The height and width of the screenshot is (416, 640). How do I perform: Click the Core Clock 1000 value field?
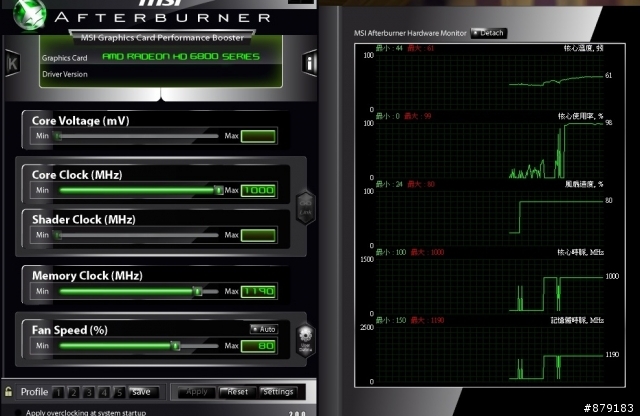pyautogui.click(x=258, y=191)
